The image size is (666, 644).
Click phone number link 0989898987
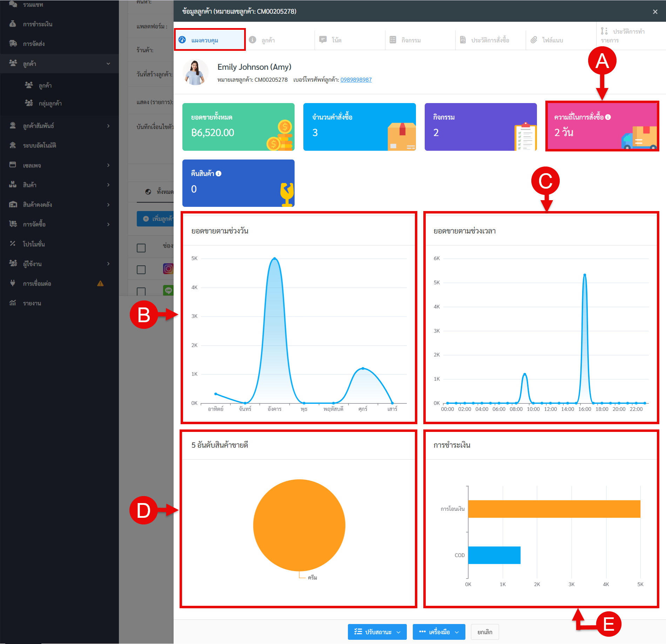click(x=356, y=80)
